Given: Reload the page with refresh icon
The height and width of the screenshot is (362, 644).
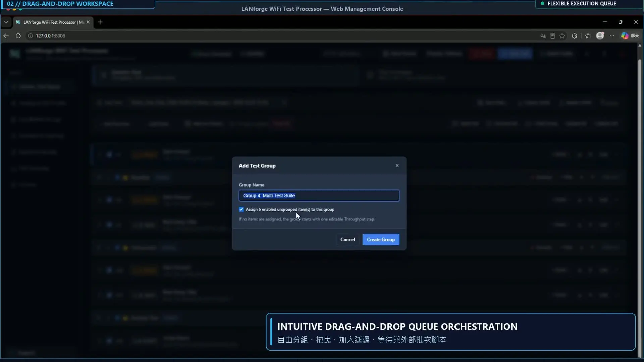Looking at the screenshot, I should 18,36.
